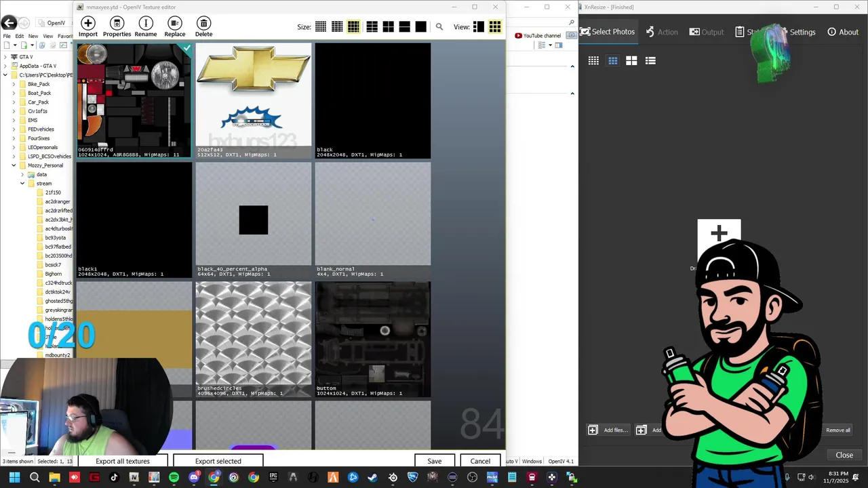
Task: Select the Bighorn folder in tree
Action: click(x=49, y=274)
